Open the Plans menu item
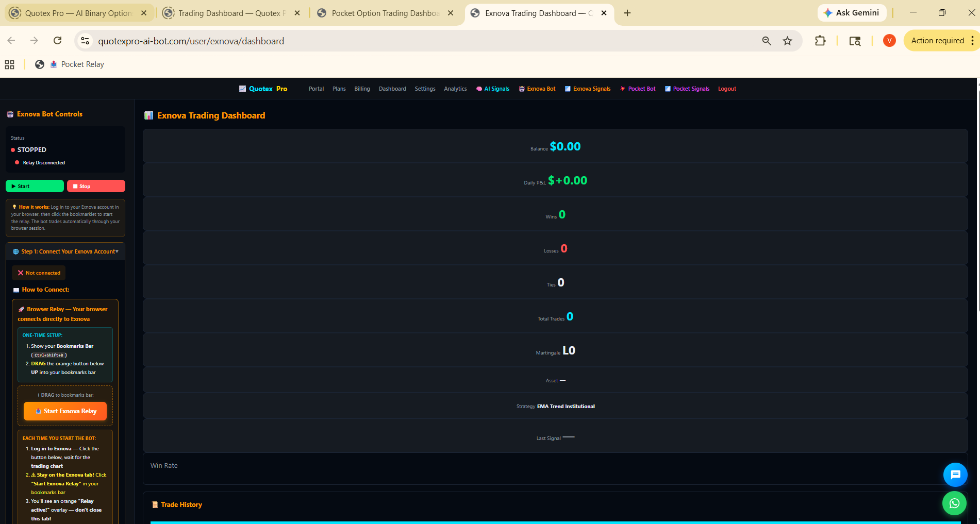The image size is (980, 524). [x=339, y=89]
